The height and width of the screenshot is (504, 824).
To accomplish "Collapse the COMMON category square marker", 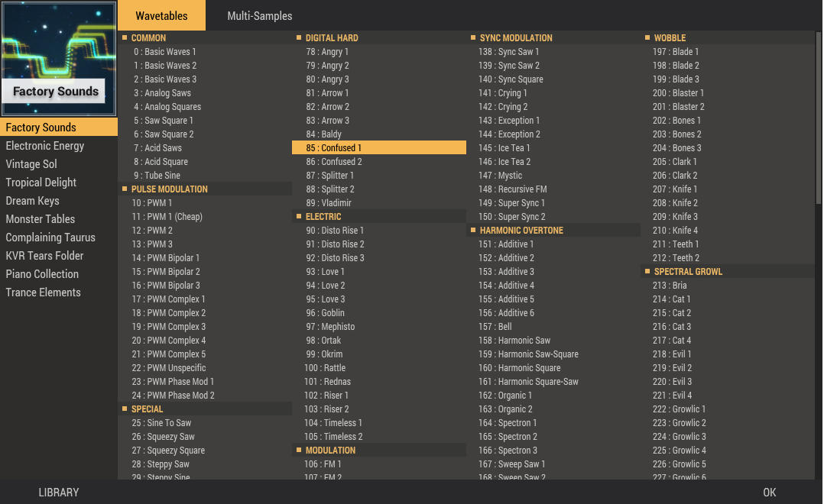I will [x=125, y=37].
